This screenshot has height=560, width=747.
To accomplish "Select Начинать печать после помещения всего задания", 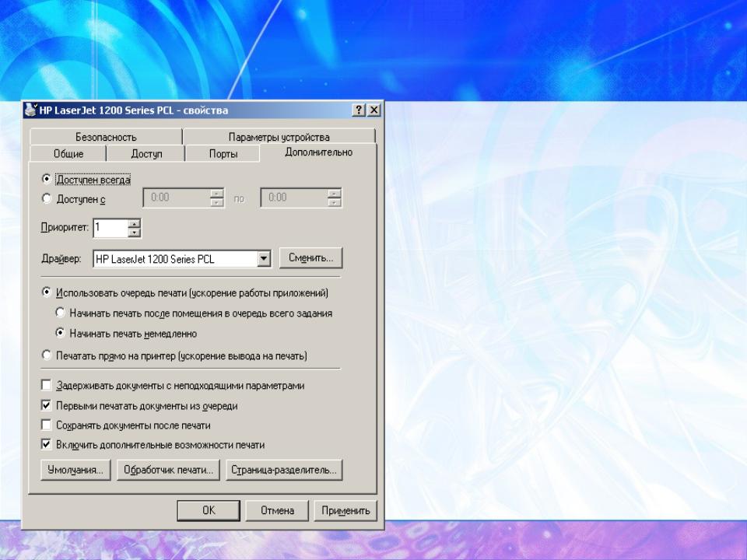I will [60, 313].
